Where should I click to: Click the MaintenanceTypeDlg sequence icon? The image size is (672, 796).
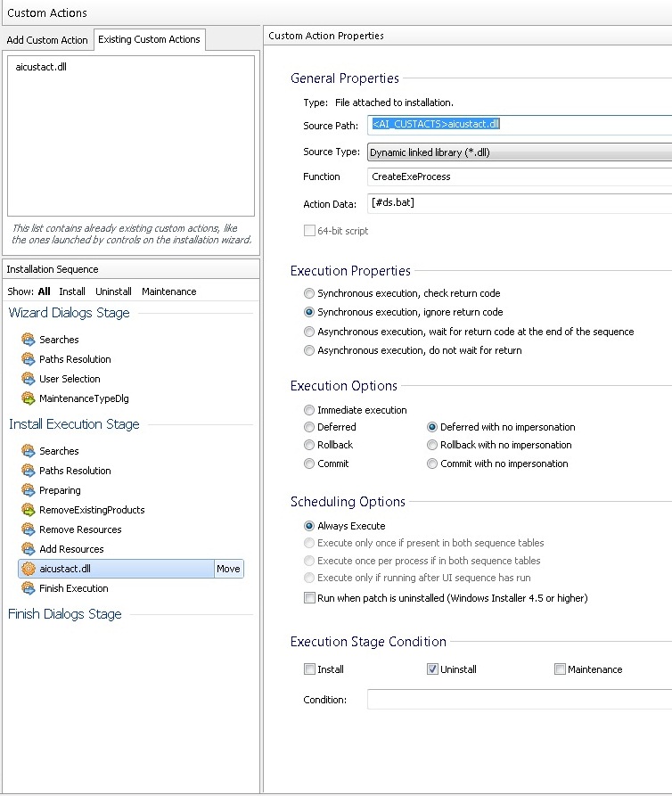click(x=28, y=398)
